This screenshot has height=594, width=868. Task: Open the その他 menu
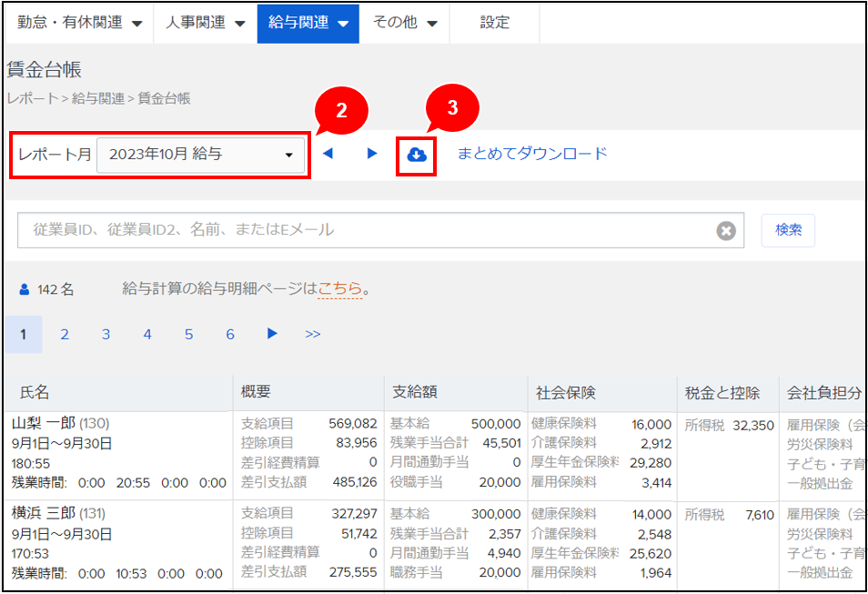[x=405, y=23]
